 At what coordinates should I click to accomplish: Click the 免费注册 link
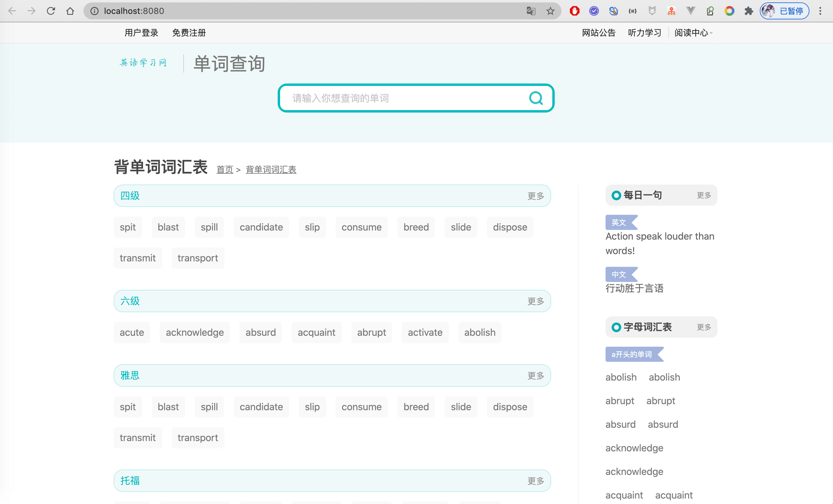point(189,33)
